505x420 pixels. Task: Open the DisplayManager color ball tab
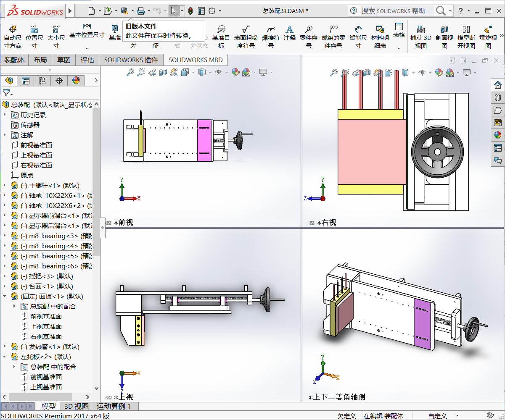tap(76, 81)
